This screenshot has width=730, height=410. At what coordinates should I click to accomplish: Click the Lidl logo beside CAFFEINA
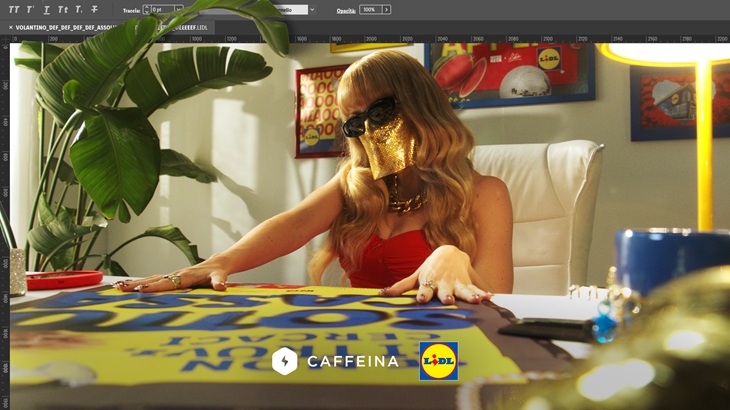(x=439, y=361)
